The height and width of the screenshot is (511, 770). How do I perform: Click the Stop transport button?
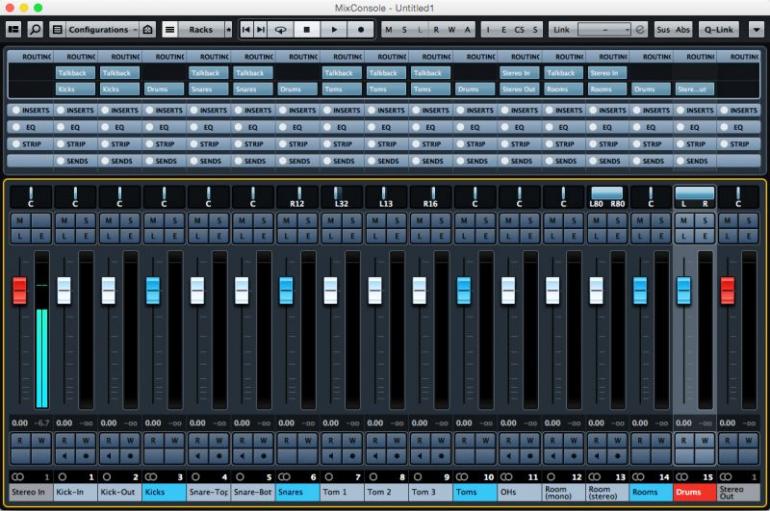(x=307, y=29)
